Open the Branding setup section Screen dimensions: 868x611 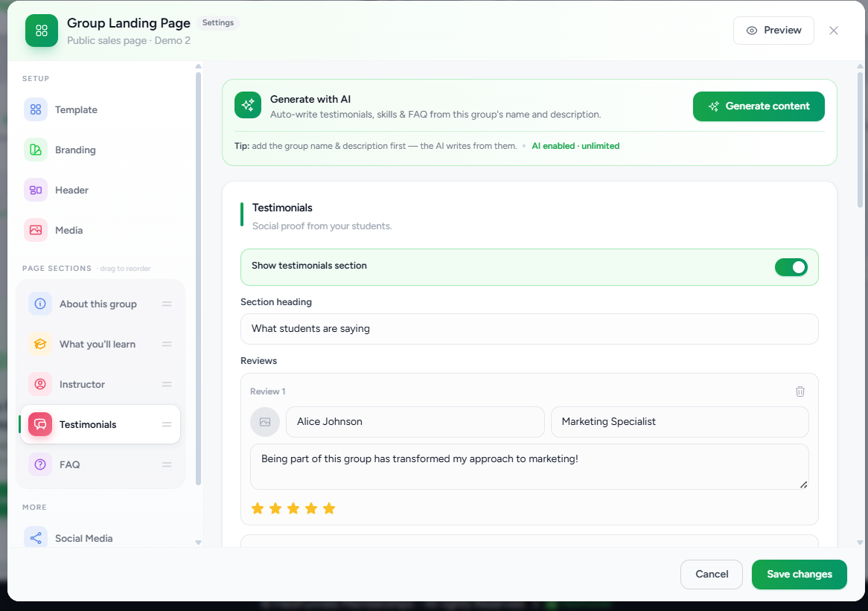(x=102, y=150)
